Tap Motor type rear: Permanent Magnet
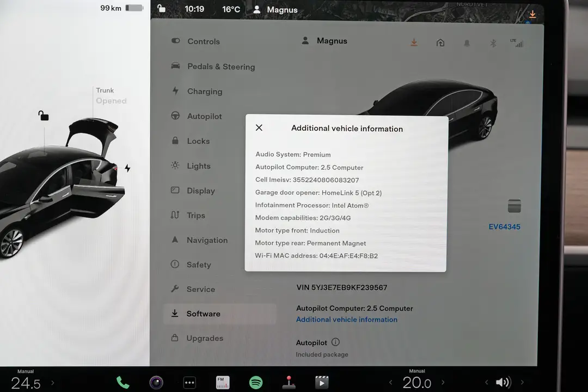The height and width of the screenshot is (392, 588). point(310,243)
